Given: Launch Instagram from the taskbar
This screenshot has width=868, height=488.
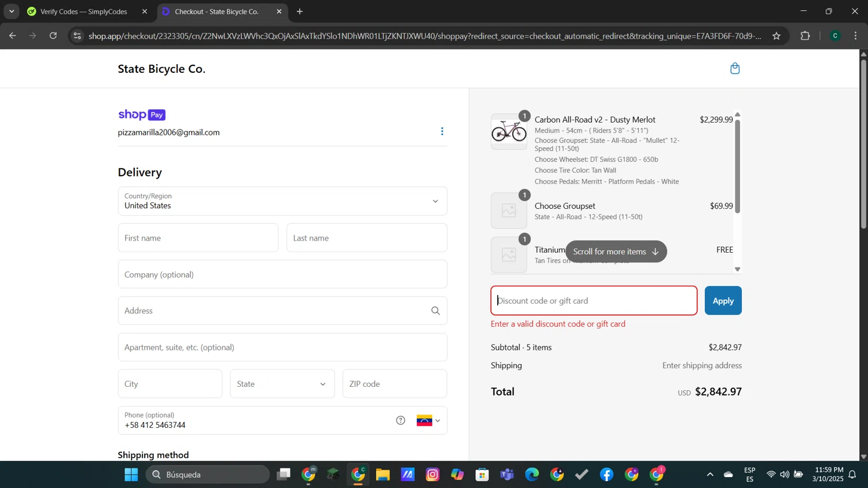Looking at the screenshot, I should pos(433,475).
